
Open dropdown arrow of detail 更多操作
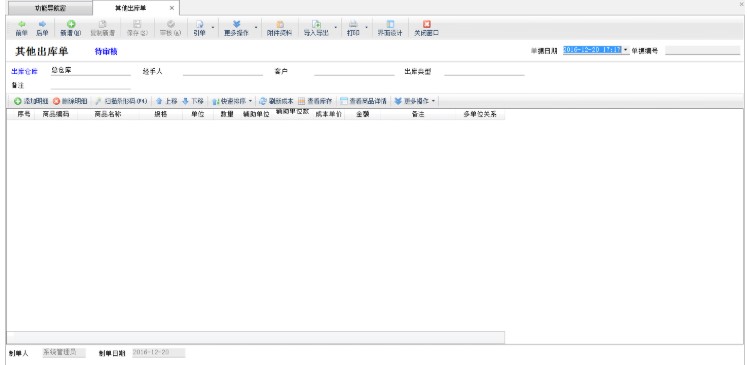point(433,101)
